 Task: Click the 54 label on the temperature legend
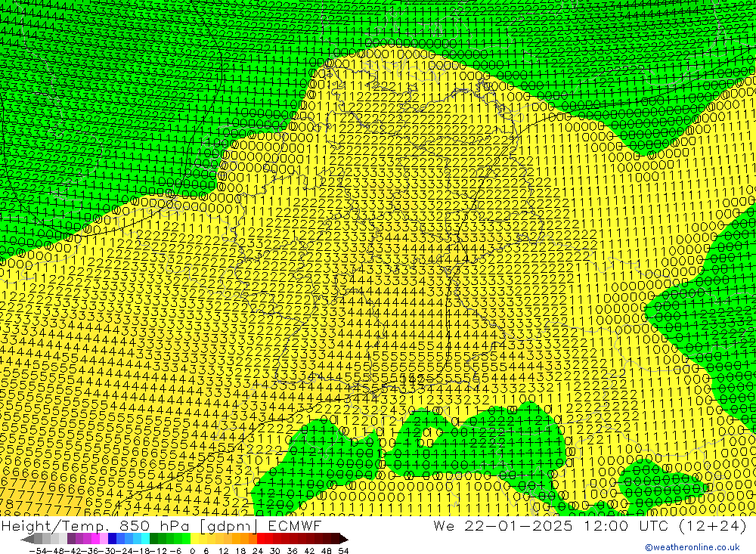click(343, 551)
